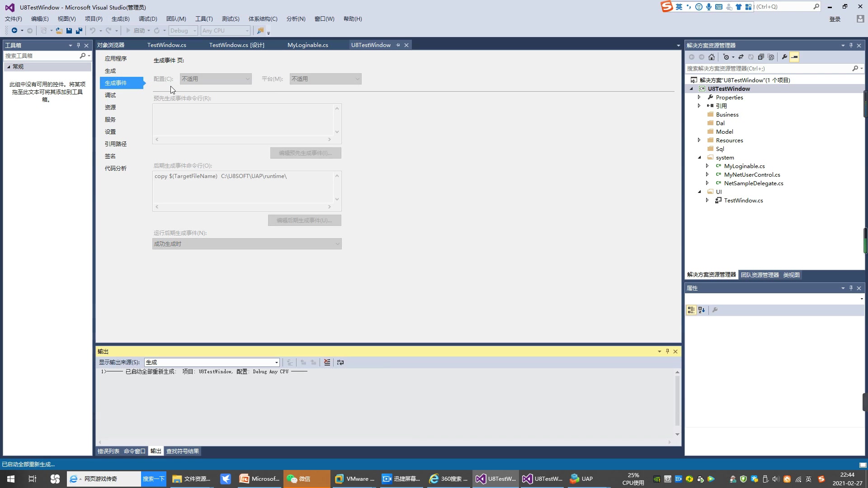868x488 pixels.
Task: Toggle auto-hide pin on the Output panel
Action: pyautogui.click(x=667, y=351)
